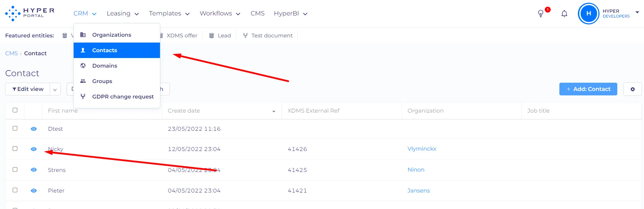644x209 pixels.
Task: View the Dtest contact via eye icon
Action: [34, 129]
